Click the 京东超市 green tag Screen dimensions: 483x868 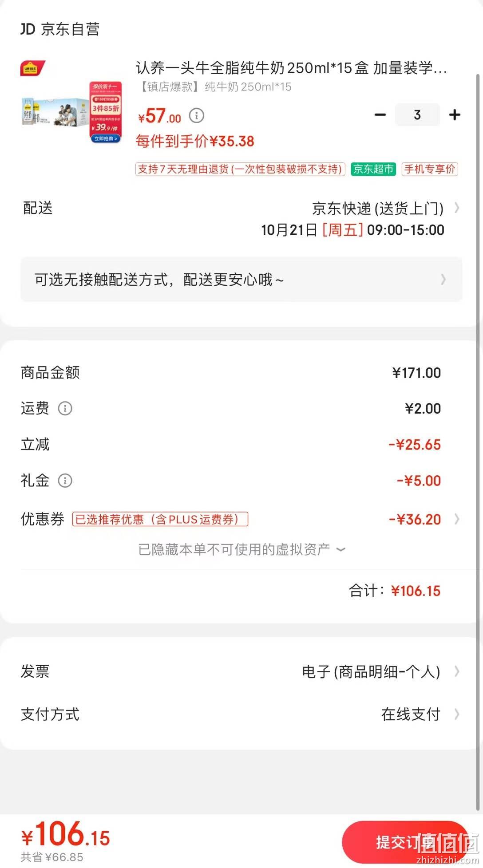373,169
